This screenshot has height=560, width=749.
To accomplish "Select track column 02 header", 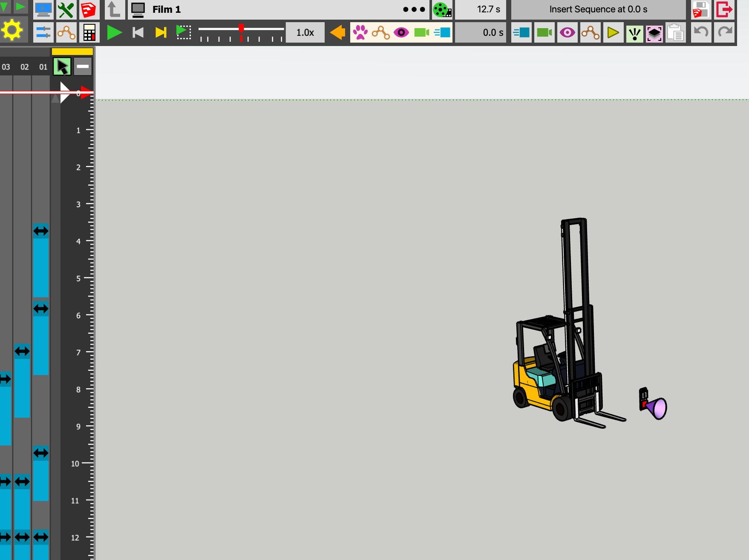I will (x=25, y=67).
